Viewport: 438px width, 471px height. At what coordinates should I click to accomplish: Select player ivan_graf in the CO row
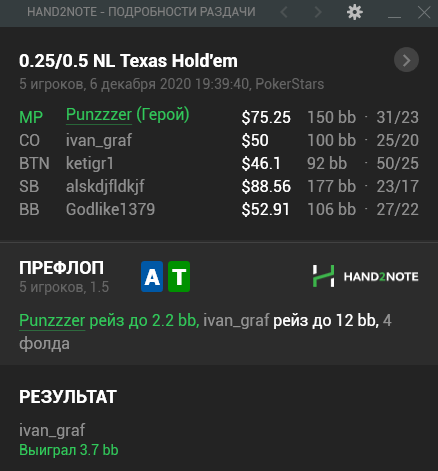pos(99,140)
